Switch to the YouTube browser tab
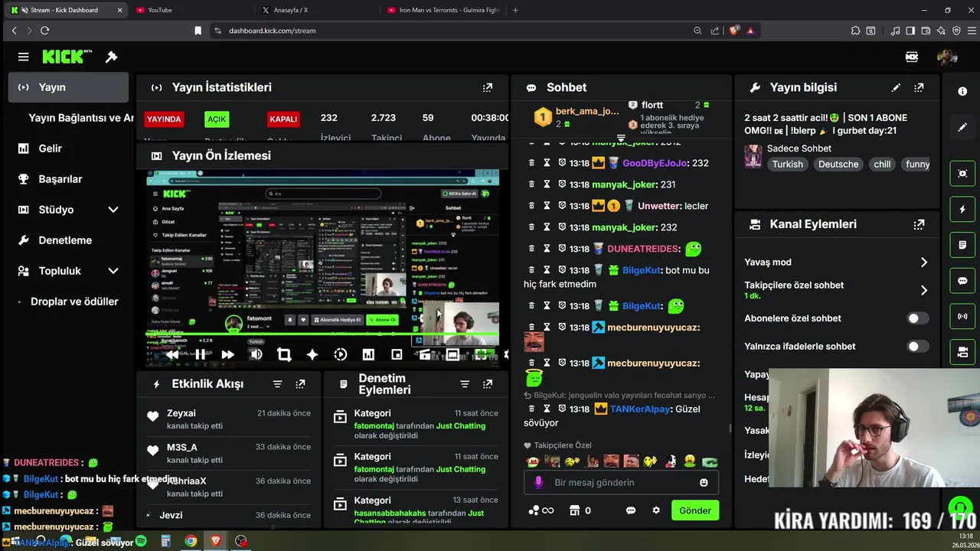This screenshot has width=980, height=551. pos(191,10)
